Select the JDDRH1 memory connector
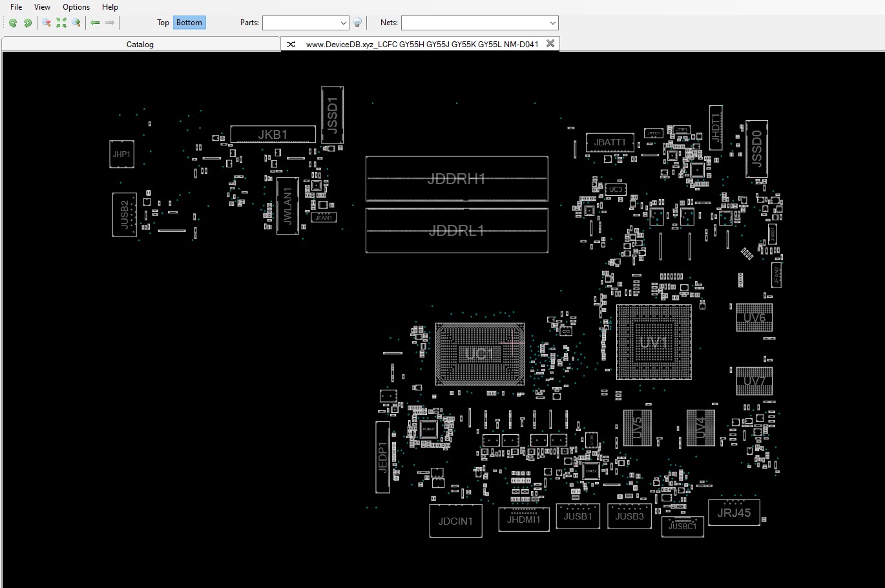This screenshot has height=588, width=885. (x=457, y=179)
